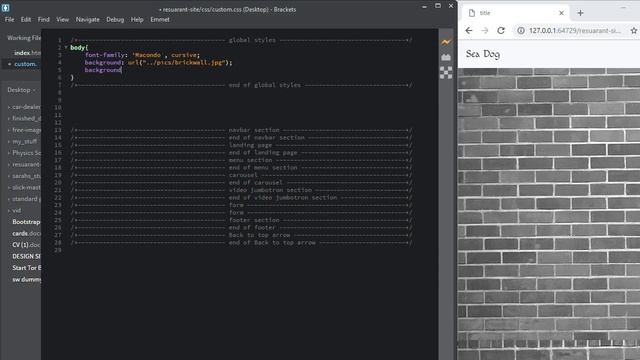Open the Find menu
Image resolution: width=640 pixels, height=360 pixels.
point(44,20)
